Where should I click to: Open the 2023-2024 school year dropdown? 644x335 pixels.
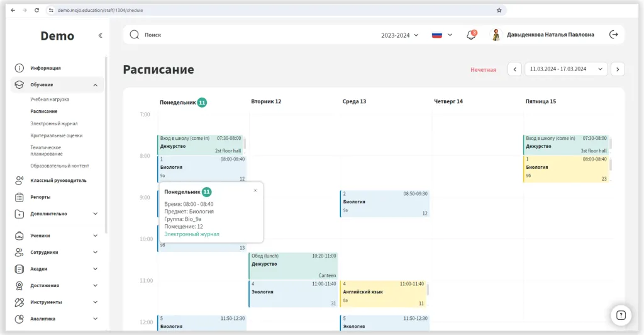click(399, 35)
